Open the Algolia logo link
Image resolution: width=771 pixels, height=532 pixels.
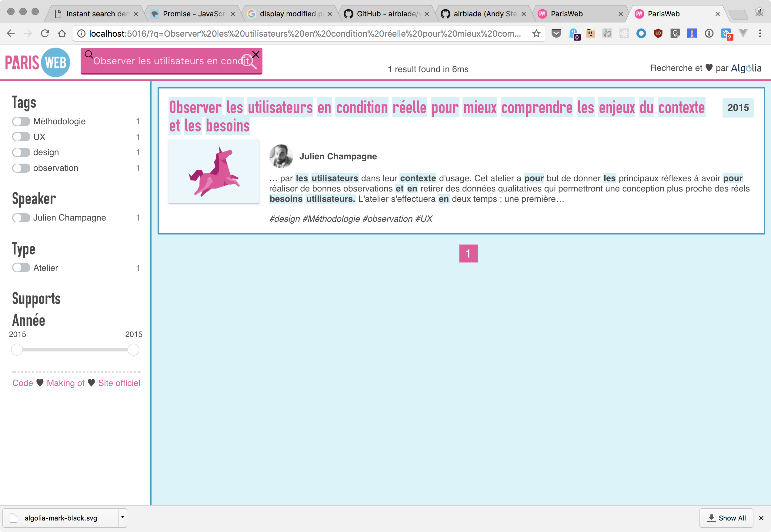point(746,68)
